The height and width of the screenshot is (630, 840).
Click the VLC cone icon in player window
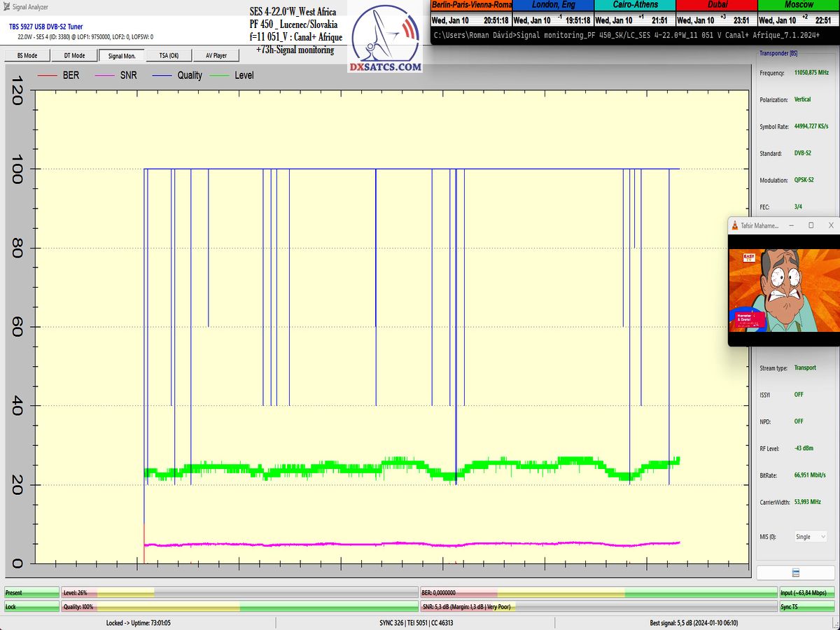[x=734, y=225]
